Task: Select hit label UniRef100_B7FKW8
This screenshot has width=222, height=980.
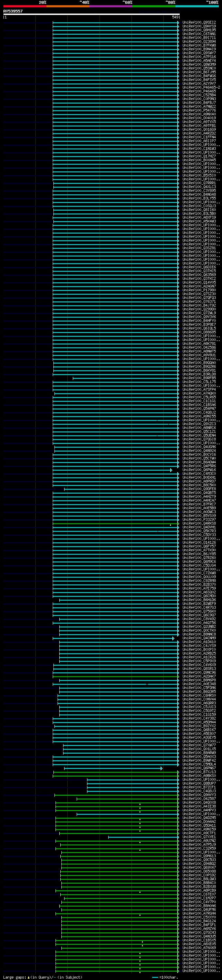Action: pos(199,45)
